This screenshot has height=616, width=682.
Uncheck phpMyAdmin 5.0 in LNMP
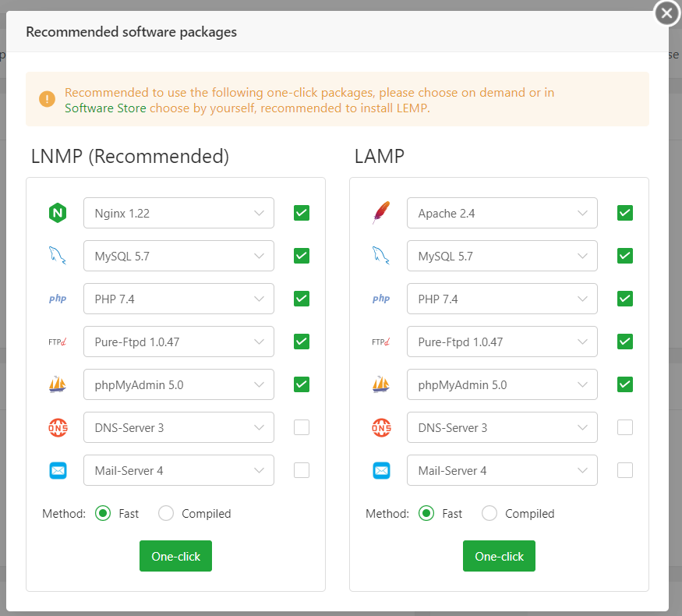(x=302, y=384)
